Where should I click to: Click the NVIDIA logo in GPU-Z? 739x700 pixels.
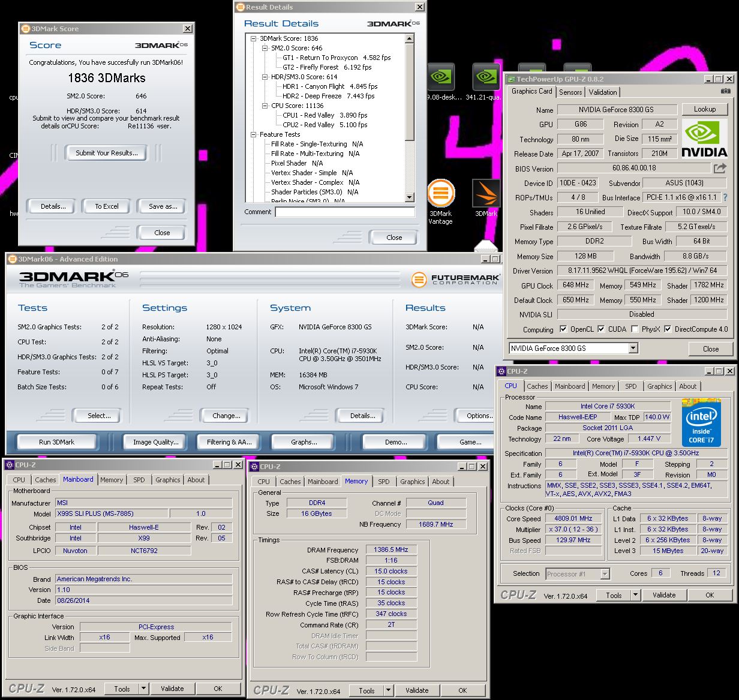705,139
